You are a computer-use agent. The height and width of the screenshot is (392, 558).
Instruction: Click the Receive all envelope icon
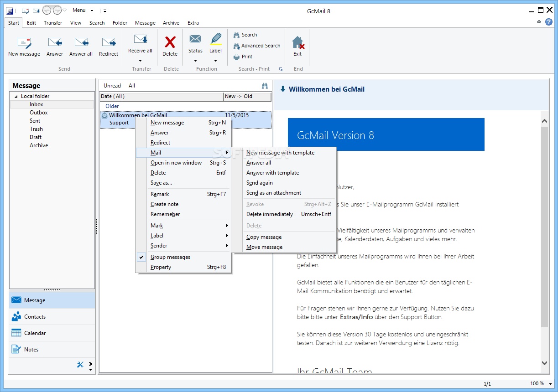tap(140, 40)
